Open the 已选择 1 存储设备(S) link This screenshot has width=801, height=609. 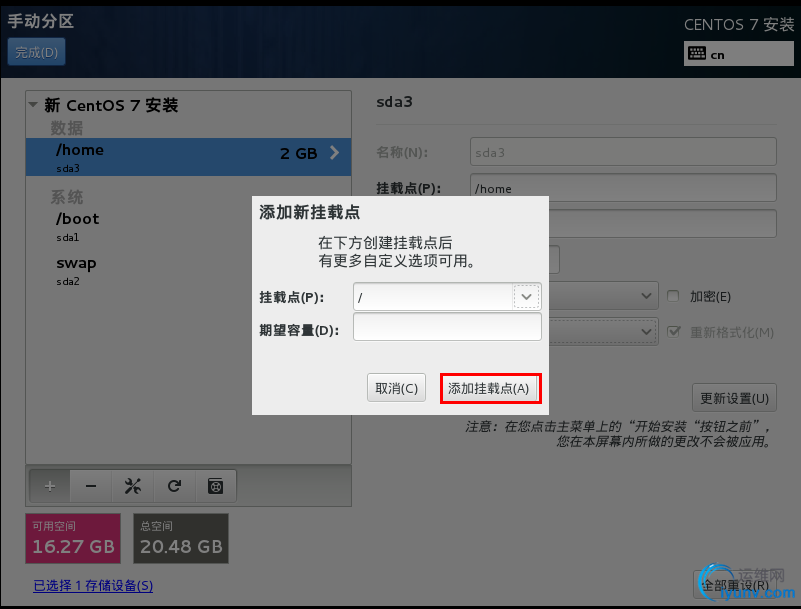(93, 585)
